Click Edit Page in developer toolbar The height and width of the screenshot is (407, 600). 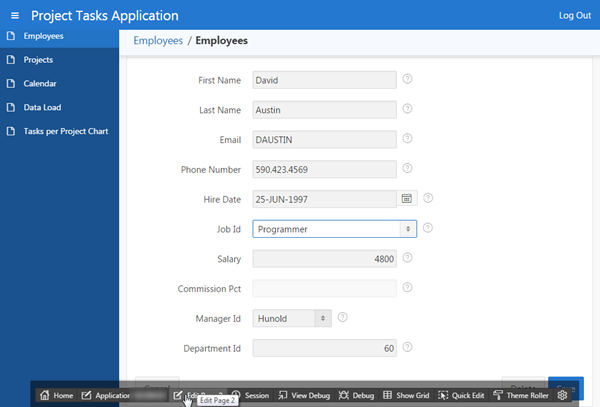point(198,395)
